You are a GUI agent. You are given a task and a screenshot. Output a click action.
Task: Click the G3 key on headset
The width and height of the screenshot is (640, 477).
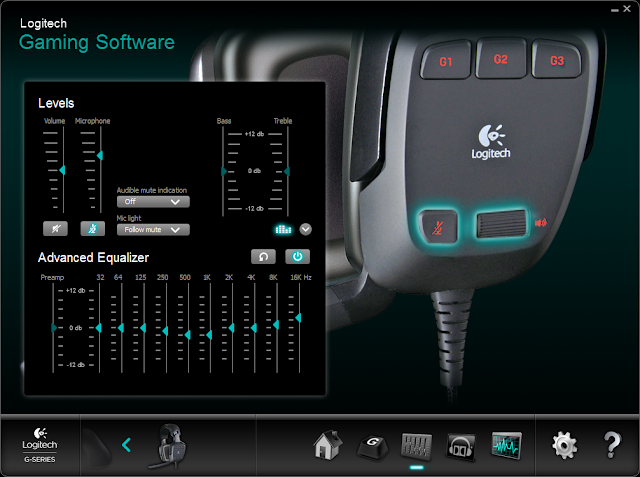[557, 60]
